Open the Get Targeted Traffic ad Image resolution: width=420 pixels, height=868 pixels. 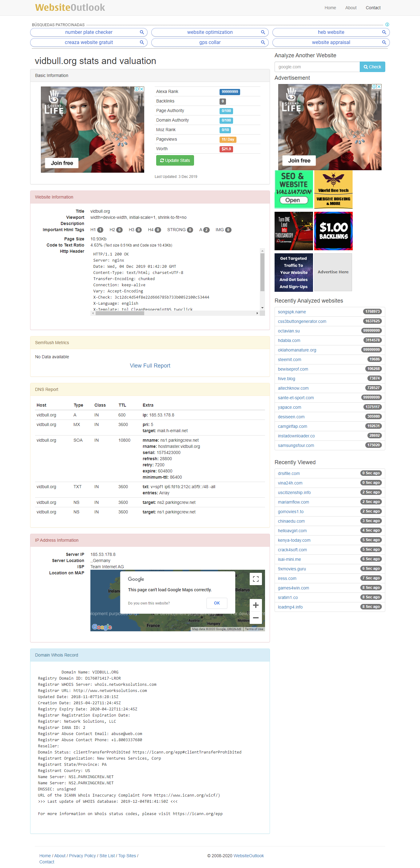pyautogui.click(x=294, y=272)
